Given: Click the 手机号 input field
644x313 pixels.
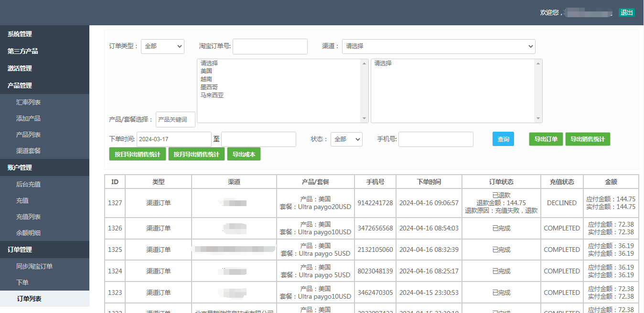Looking at the screenshot, I should pyautogui.click(x=436, y=139).
